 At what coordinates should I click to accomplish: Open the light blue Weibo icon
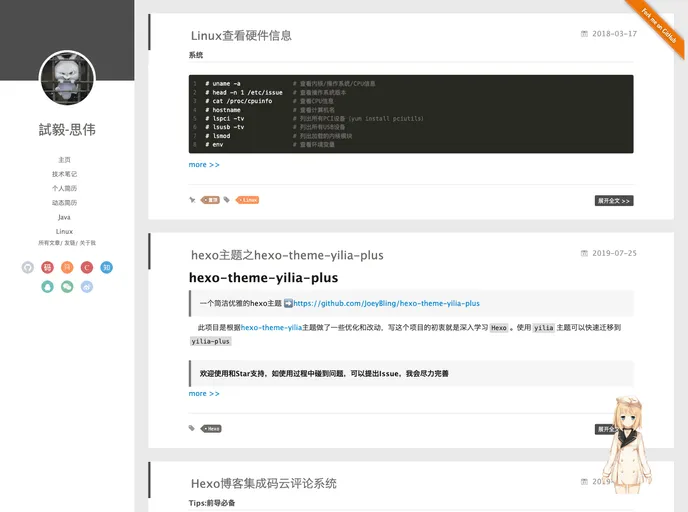(x=87, y=287)
